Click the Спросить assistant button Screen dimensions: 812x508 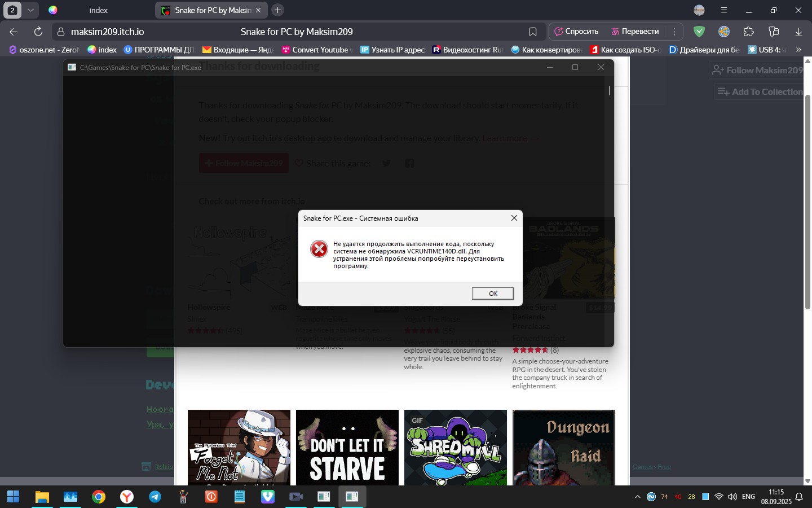(576, 32)
